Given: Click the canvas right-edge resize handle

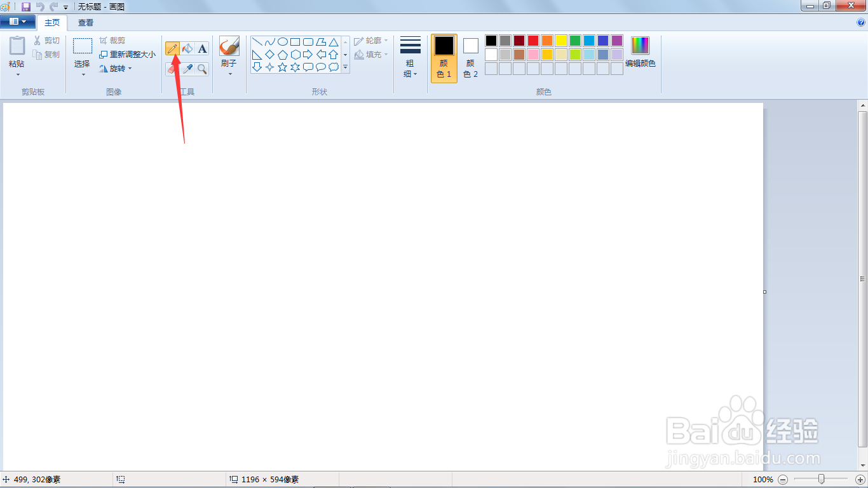Looking at the screenshot, I should 764,292.
